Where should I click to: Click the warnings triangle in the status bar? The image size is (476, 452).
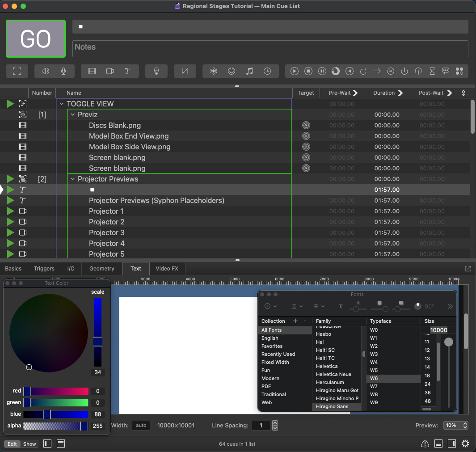(425, 444)
